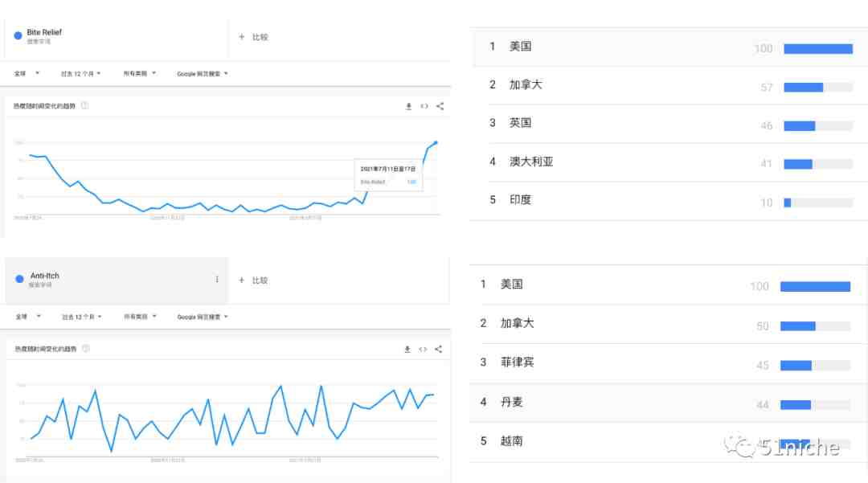Click interest bar for 澳大利亚
The image size is (868, 483).
click(818, 164)
